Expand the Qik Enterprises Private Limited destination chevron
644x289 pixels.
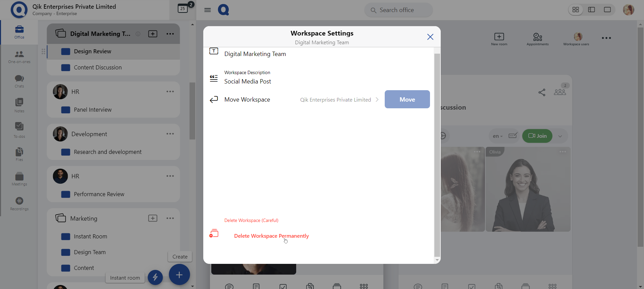[377, 100]
